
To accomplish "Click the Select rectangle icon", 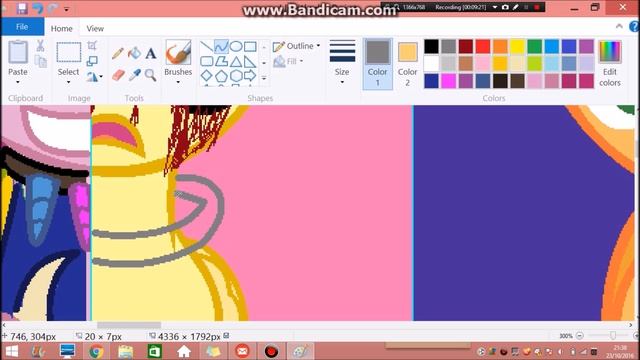I will (x=68, y=52).
